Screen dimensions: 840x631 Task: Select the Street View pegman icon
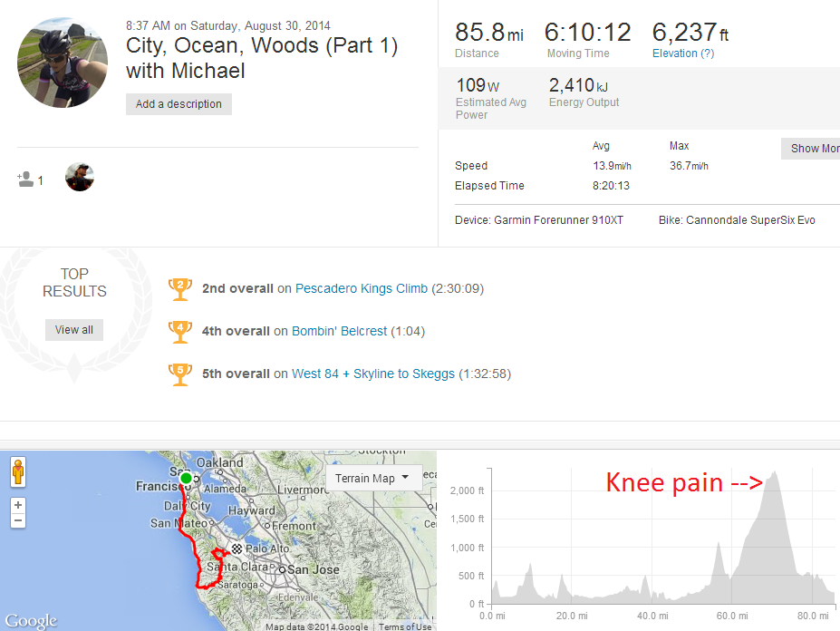tap(19, 472)
